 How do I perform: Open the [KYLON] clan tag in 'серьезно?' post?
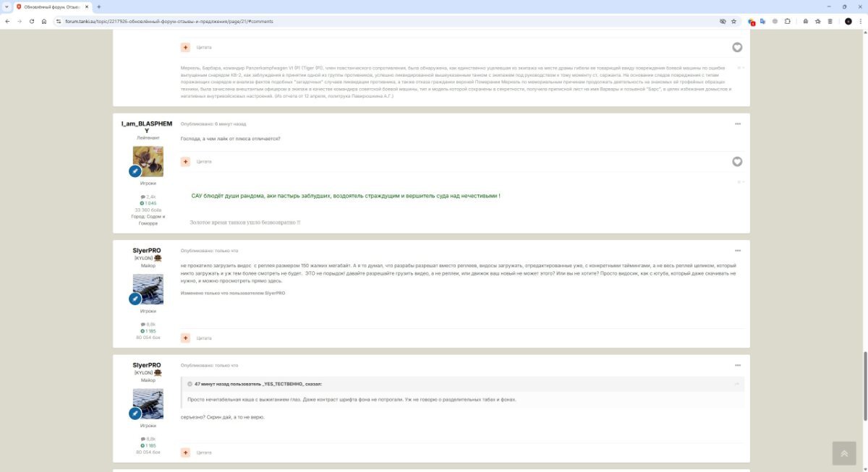(142, 373)
